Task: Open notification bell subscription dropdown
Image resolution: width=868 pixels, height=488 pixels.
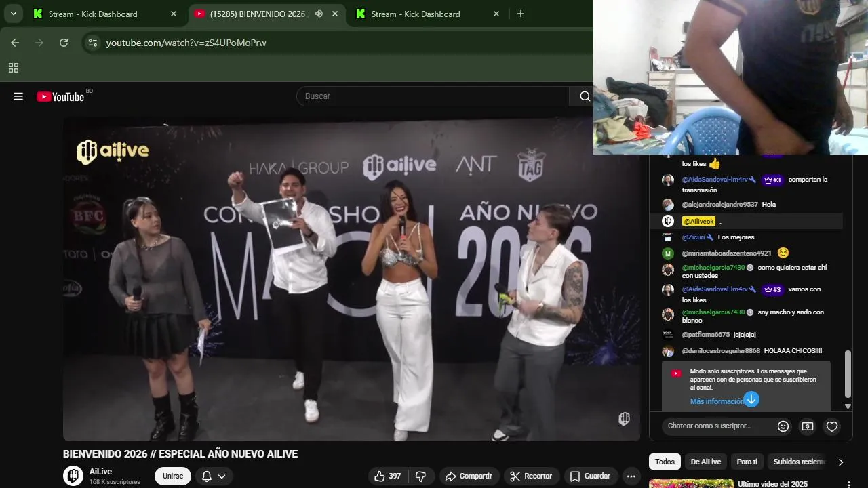Action: [x=214, y=476]
